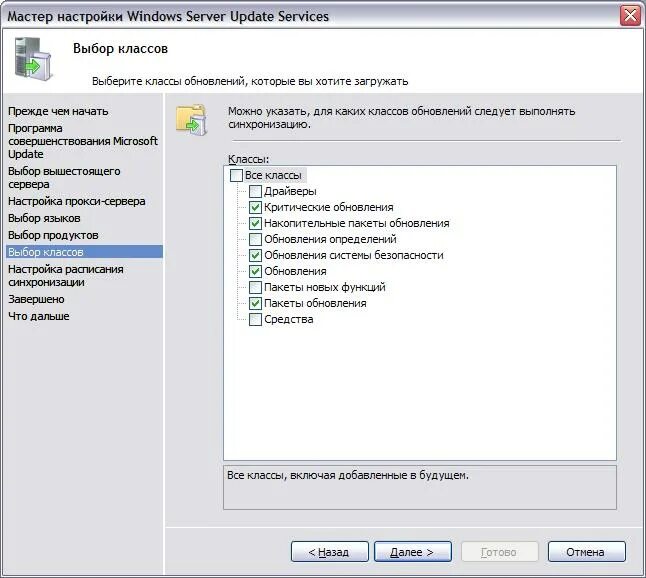The image size is (646, 578).
Task: Click the 'Выбор классов' page heading
Action: coord(121,49)
